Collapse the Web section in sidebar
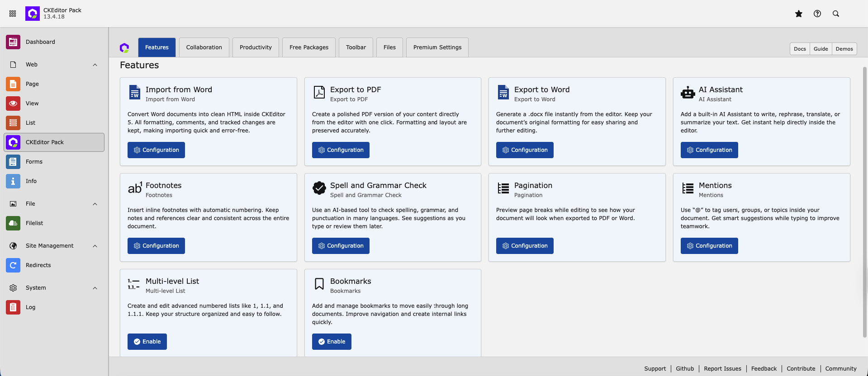This screenshot has width=868, height=376. [95, 65]
